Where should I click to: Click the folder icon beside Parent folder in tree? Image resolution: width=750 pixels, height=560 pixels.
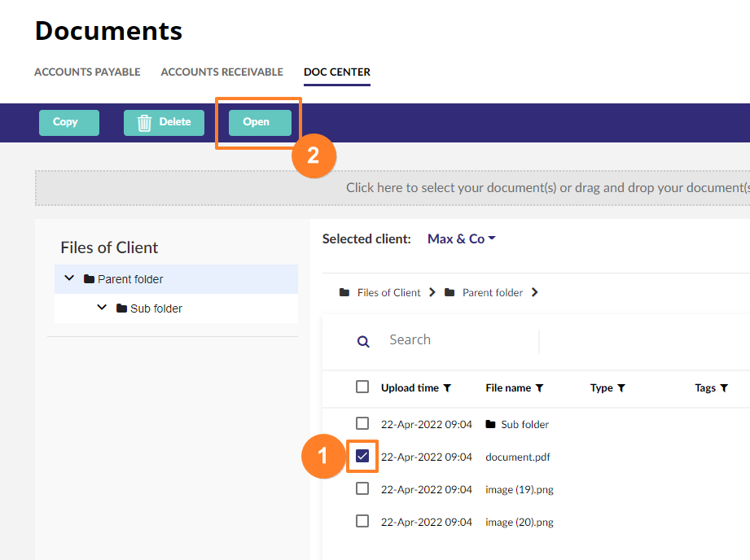point(89,279)
